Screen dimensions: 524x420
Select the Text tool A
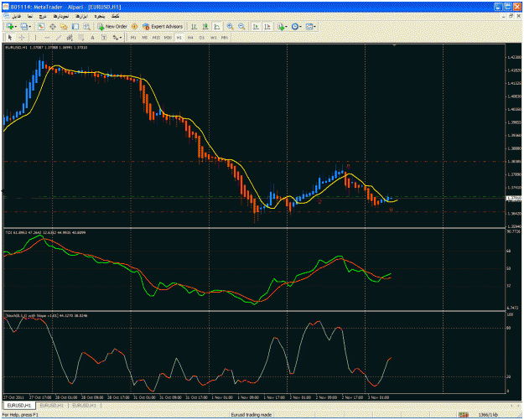click(92, 38)
